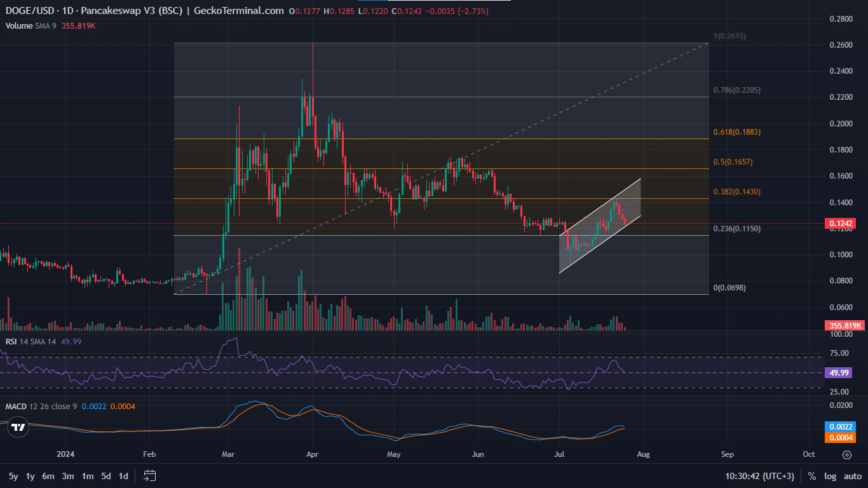Click the MACD legend value 0.0022
The width and height of the screenshot is (868, 488).
[95, 406]
